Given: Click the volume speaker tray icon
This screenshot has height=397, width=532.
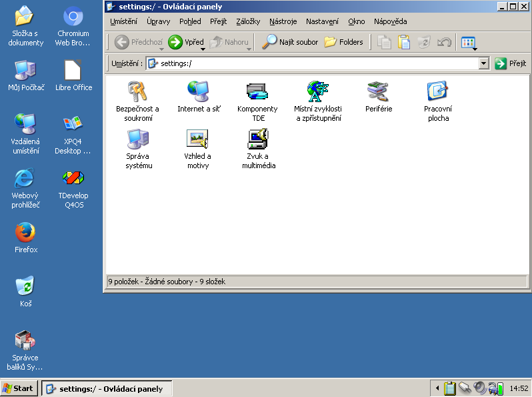Looking at the screenshot, I should (x=479, y=388).
